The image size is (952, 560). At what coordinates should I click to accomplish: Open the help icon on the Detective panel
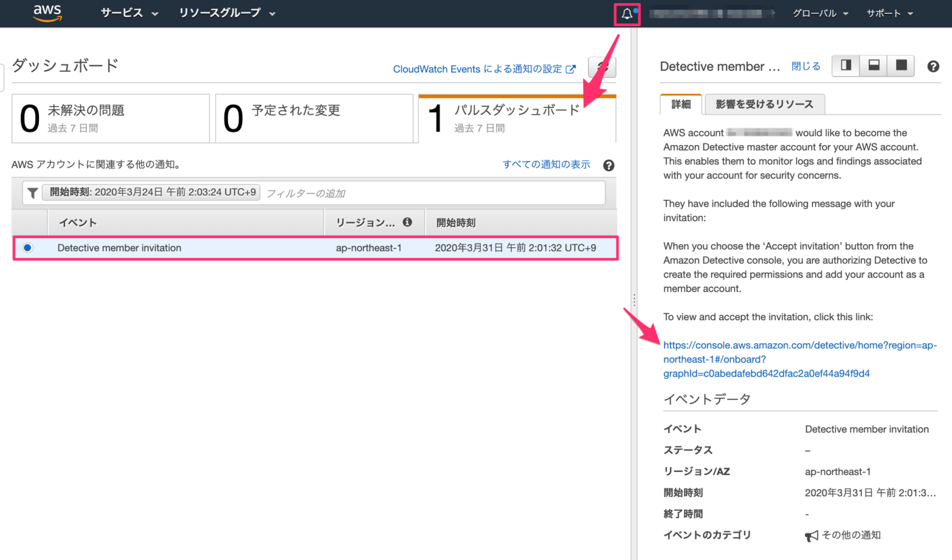tap(933, 66)
